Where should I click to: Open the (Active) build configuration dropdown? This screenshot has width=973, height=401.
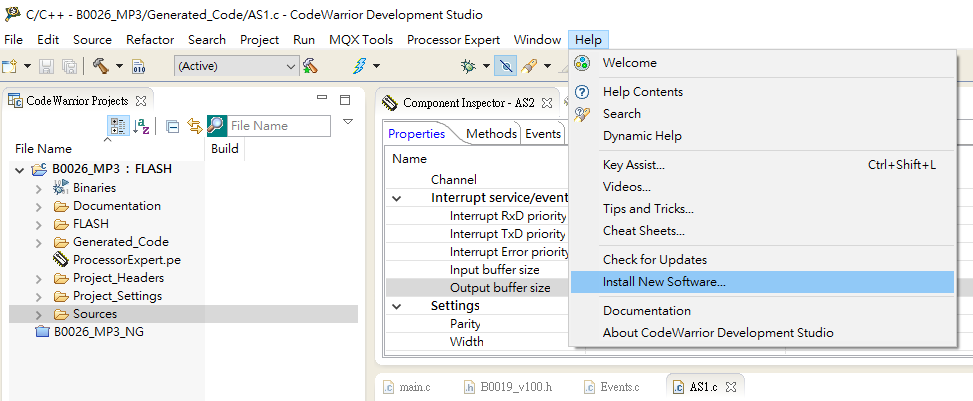[x=236, y=66]
